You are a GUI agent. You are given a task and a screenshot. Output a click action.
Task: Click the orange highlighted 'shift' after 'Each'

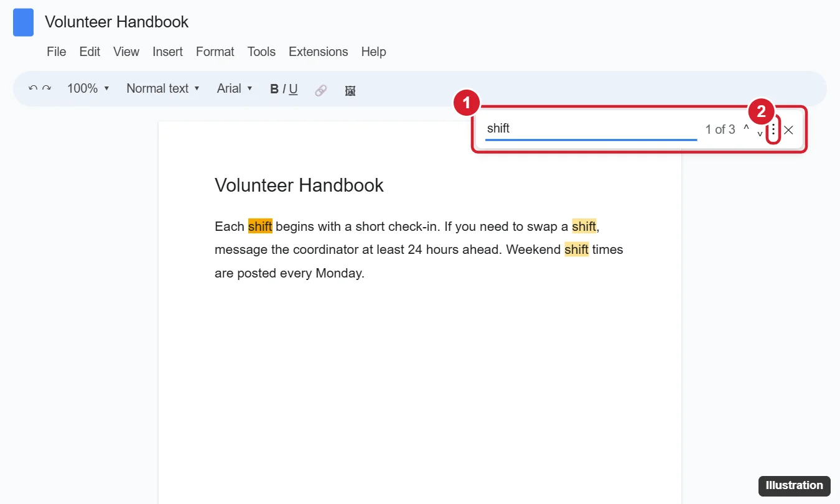(260, 226)
